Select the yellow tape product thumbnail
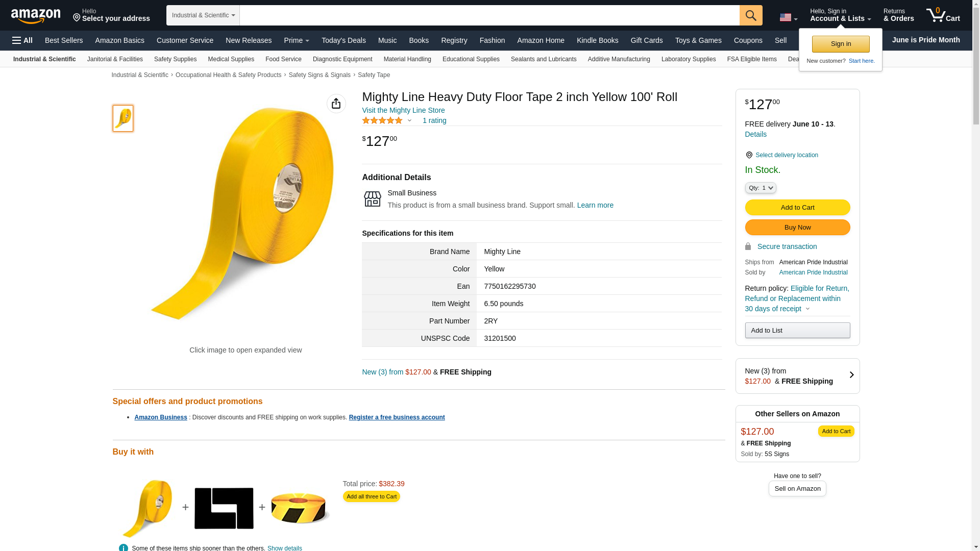This screenshot has height=551, width=980. (x=123, y=118)
